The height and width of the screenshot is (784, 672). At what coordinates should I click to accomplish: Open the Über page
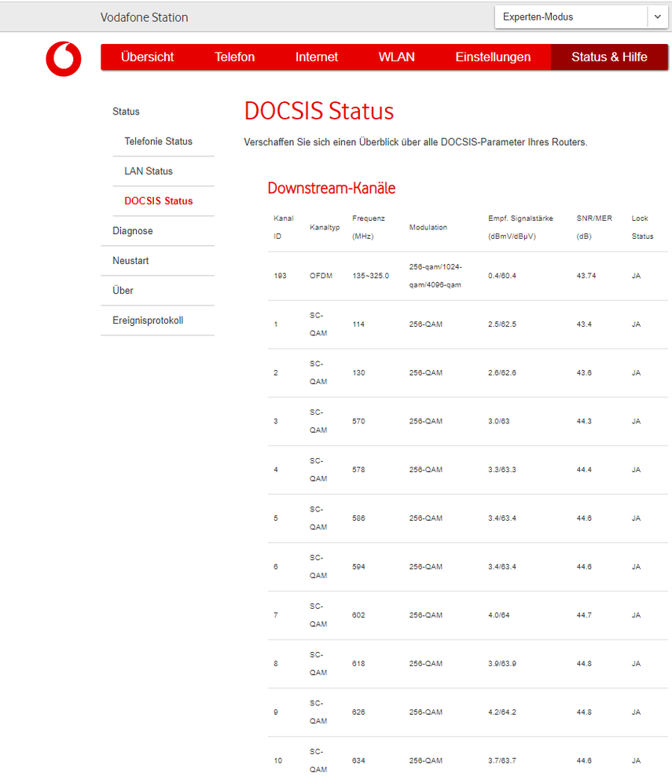pos(123,291)
